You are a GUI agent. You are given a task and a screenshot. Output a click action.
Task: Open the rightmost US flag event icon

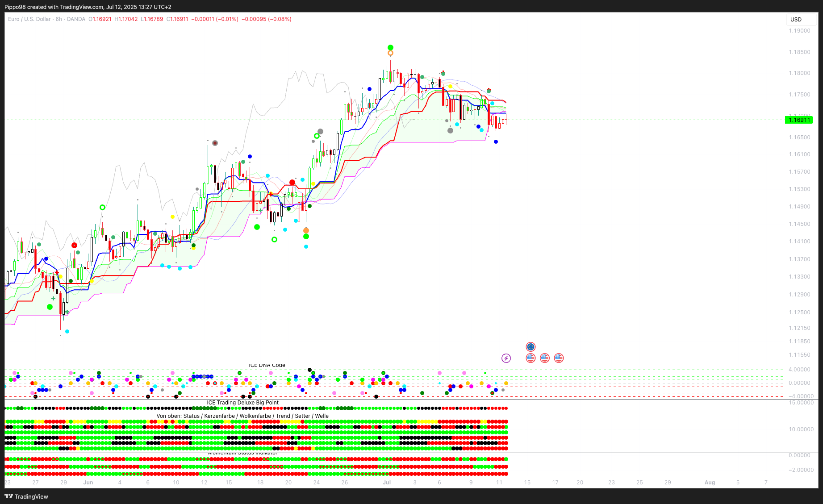[x=559, y=358]
